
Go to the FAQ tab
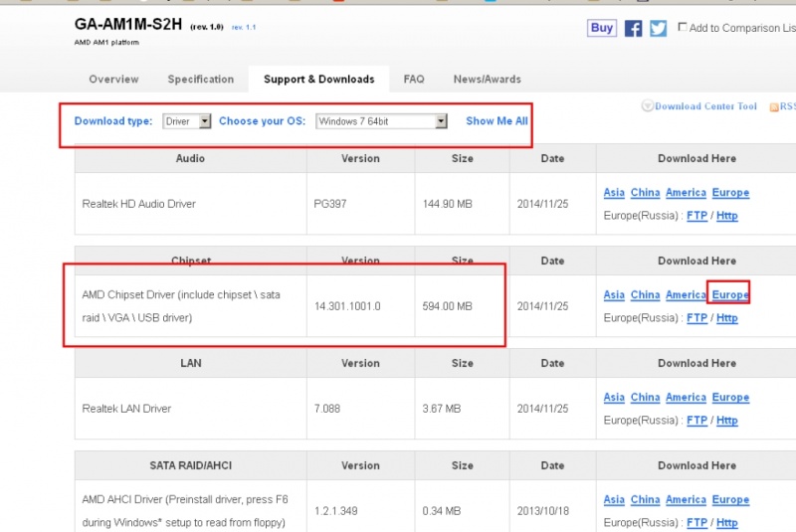pos(414,80)
